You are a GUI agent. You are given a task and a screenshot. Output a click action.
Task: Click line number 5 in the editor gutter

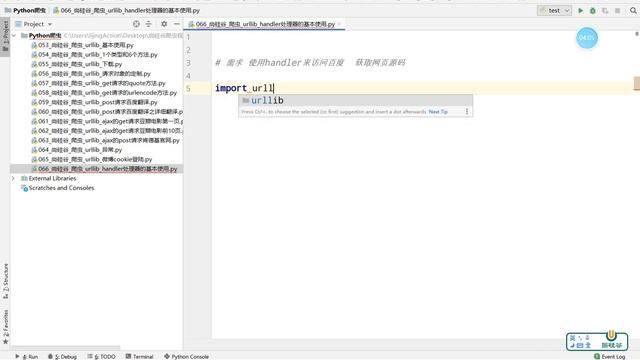[188, 88]
